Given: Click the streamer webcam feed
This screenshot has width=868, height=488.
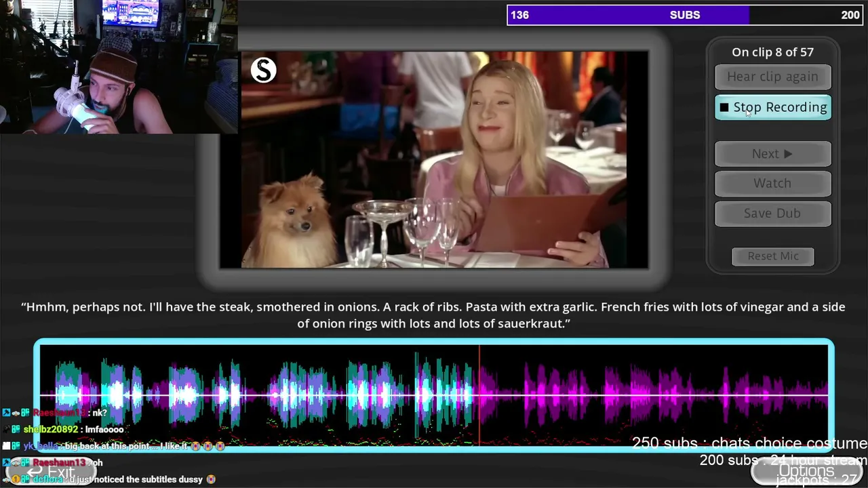Looking at the screenshot, I should click(119, 66).
